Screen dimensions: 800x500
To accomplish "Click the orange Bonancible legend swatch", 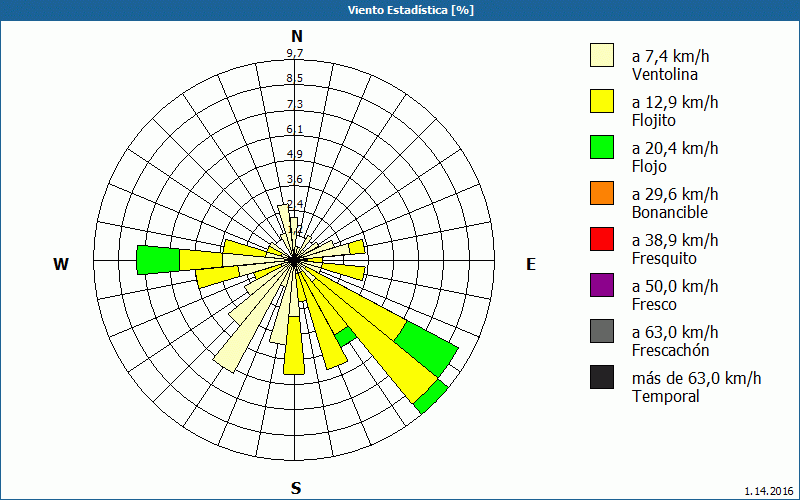I will [602, 193].
